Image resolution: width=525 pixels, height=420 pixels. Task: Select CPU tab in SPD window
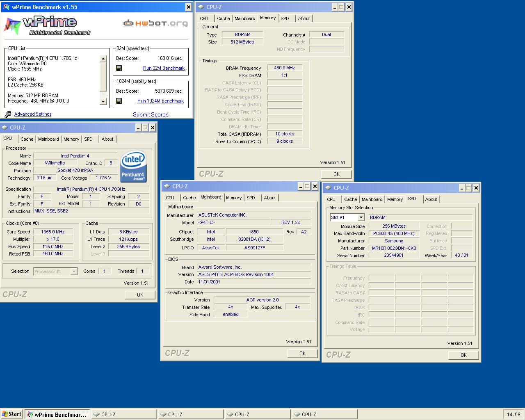click(331, 199)
